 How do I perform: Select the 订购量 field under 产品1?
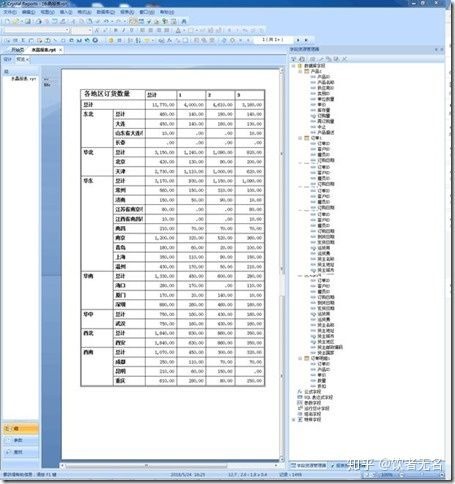(324, 116)
